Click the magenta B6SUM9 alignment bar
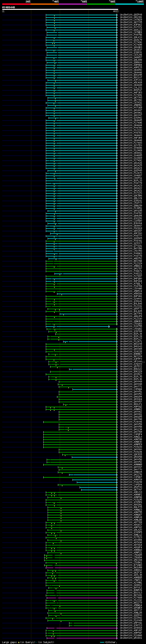Image resolution: width=146 pixels, height=644 pixels. click(82, 568)
